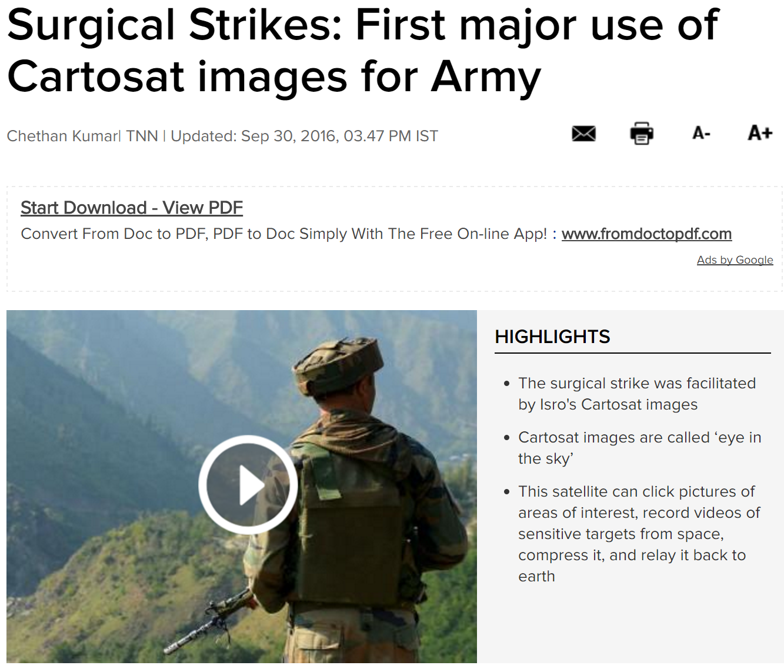This screenshot has width=784, height=672.
Task: Decrease text size with A- icon
Action: point(701,133)
